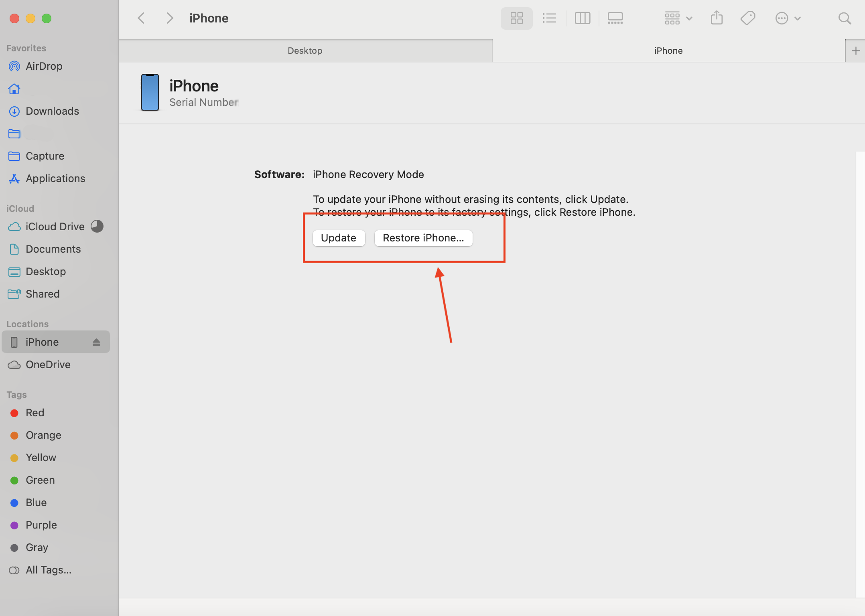Click the iCloud section header

click(x=20, y=209)
